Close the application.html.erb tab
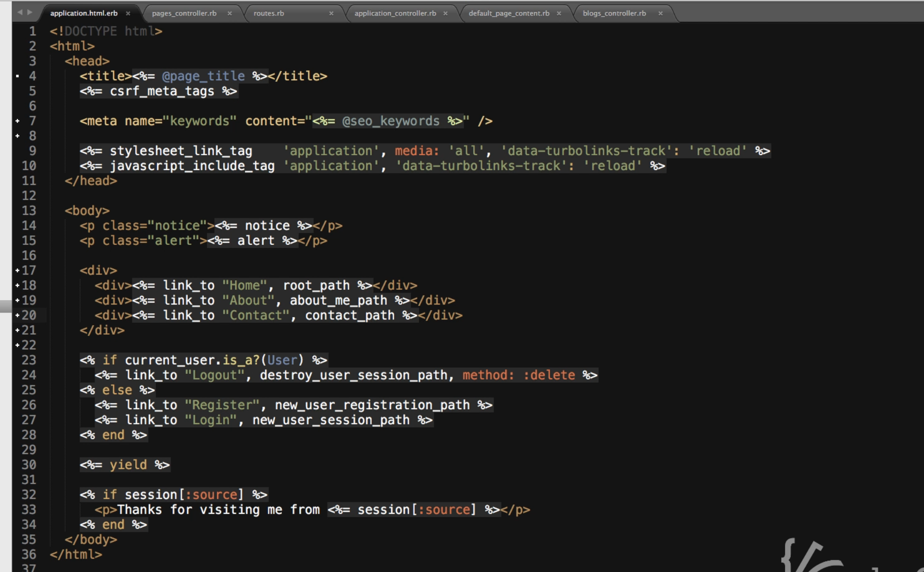Screen dimensions: 924x572 [x=128, y=13]
